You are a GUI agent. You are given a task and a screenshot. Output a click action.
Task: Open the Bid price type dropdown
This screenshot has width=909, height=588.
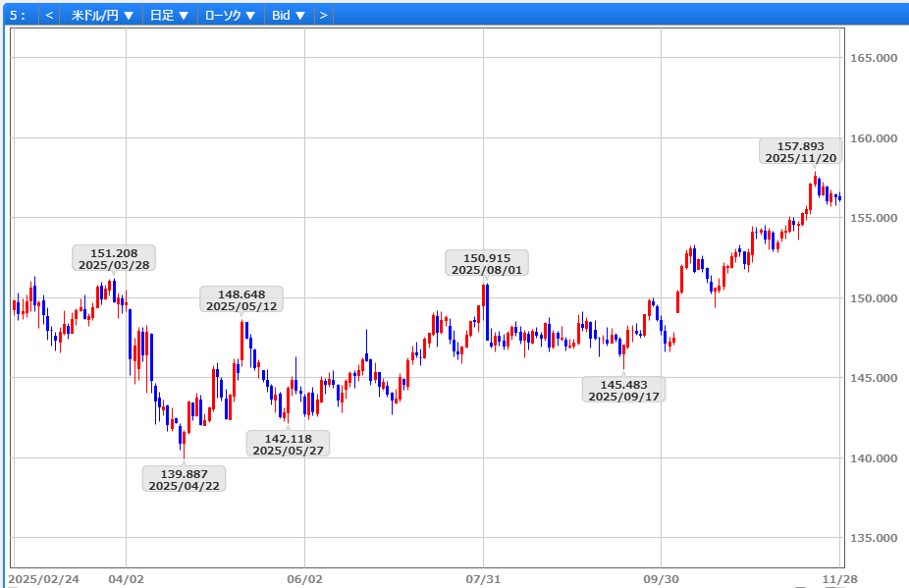(x=289, y=16)
